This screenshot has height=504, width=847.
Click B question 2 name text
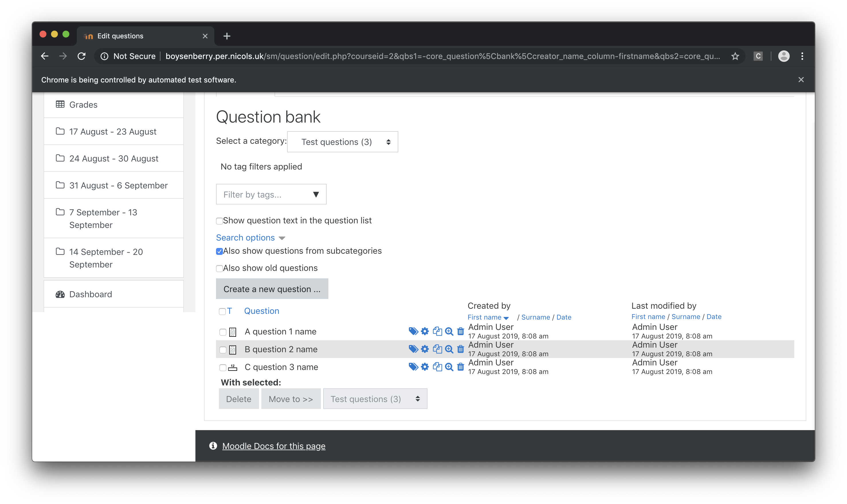point(281,349)
